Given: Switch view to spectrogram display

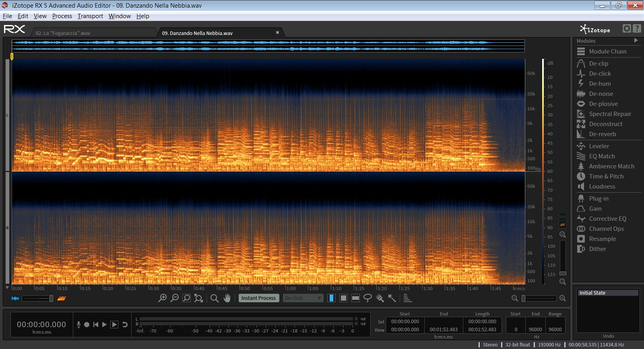Looking at the screenshot, I should 62,298.
